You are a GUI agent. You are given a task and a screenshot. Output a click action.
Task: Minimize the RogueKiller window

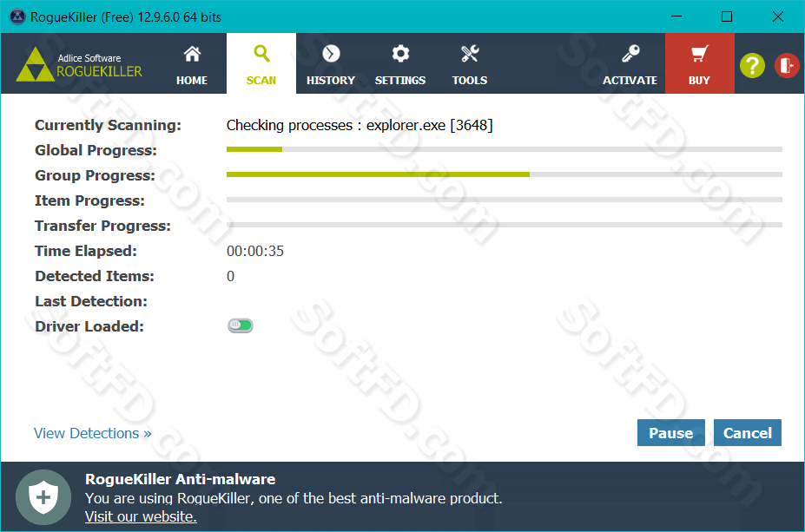[x=676, y=17]
